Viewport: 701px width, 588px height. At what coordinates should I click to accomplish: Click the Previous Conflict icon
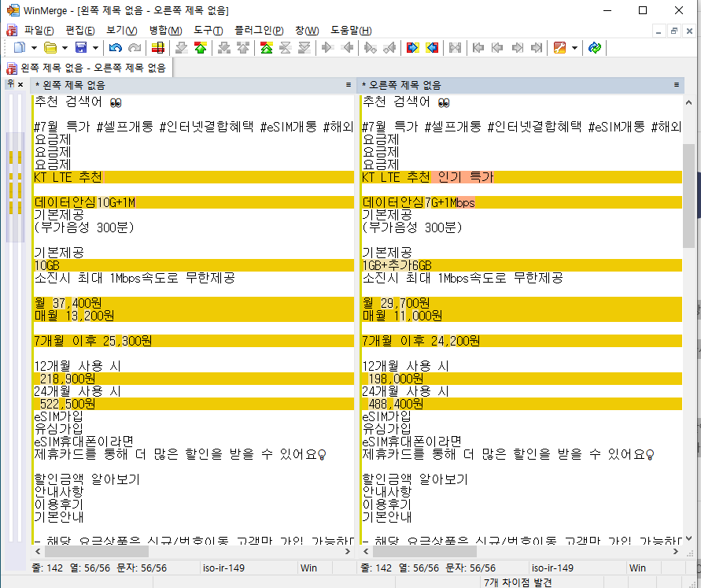[x=243, y=47]
